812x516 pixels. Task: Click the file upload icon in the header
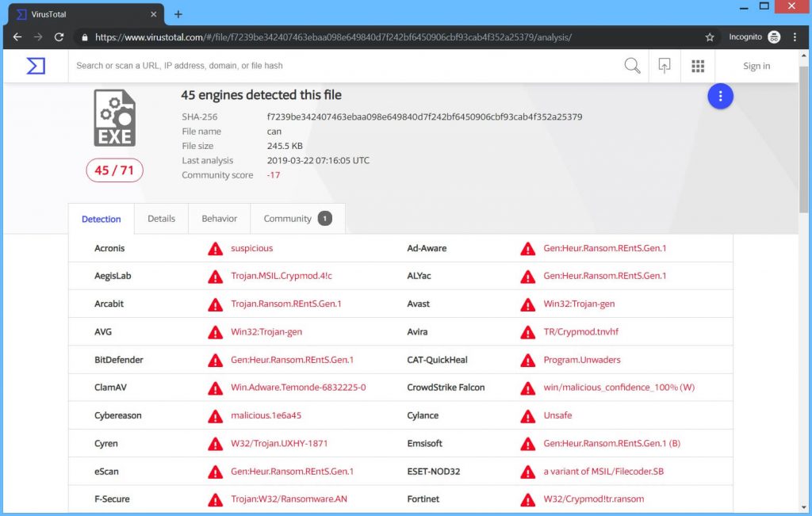click(665, 66)
